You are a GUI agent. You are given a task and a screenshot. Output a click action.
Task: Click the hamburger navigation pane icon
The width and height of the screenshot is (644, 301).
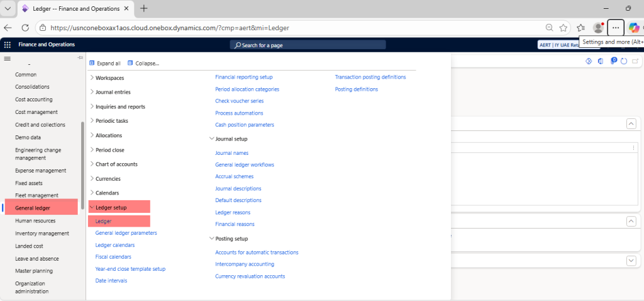tap(8, 59)
